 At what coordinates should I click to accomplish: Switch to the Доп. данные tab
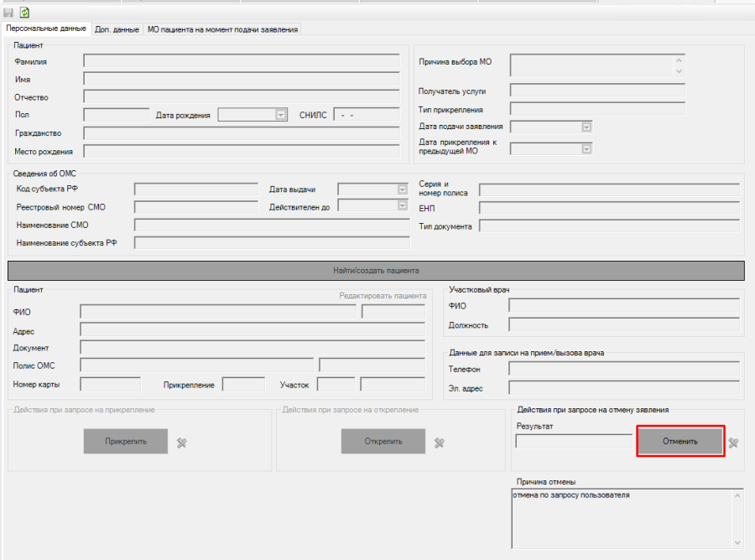tap(117, 29)
